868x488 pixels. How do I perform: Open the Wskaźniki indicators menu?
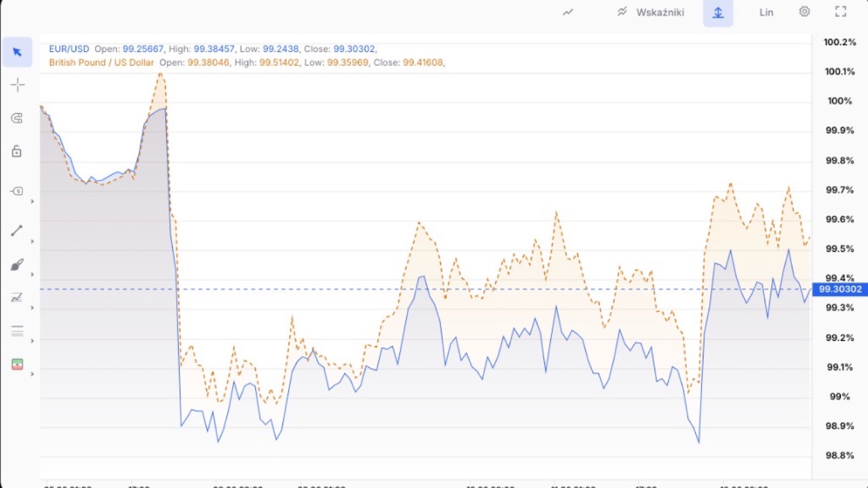(x=650, y=12)
